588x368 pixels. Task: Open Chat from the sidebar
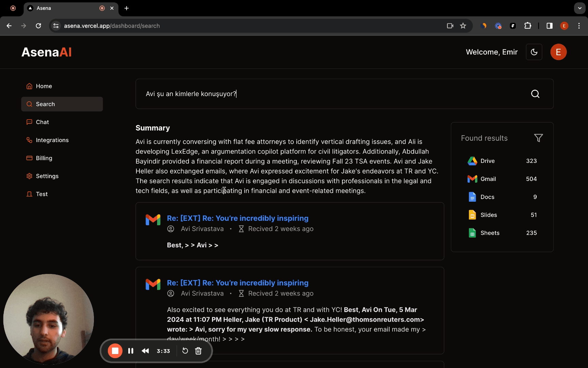click(43, 122)
